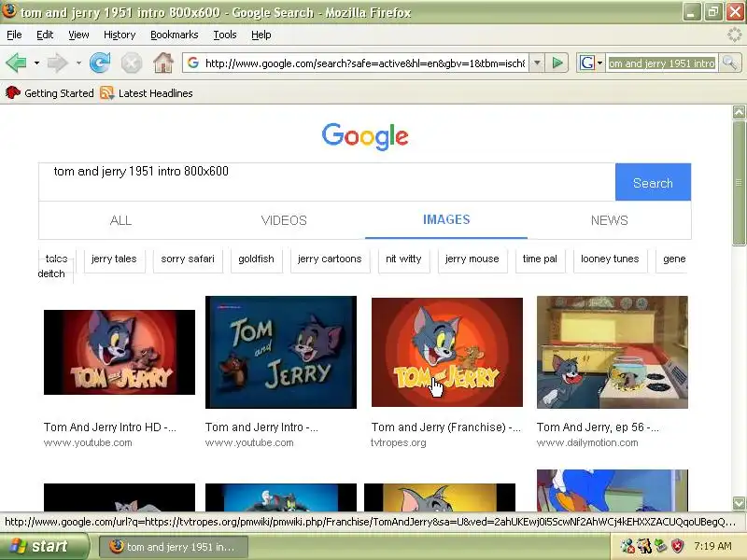Image resolution: width=747 pixels, height=560 pixels.
Task: Open the History menu
Action: click(x=120, y=35)
